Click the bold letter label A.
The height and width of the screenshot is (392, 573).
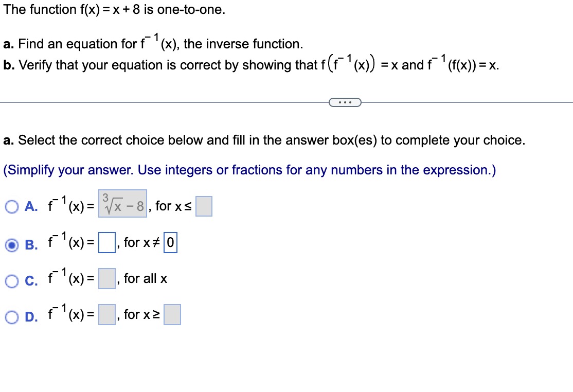(31, 207)
